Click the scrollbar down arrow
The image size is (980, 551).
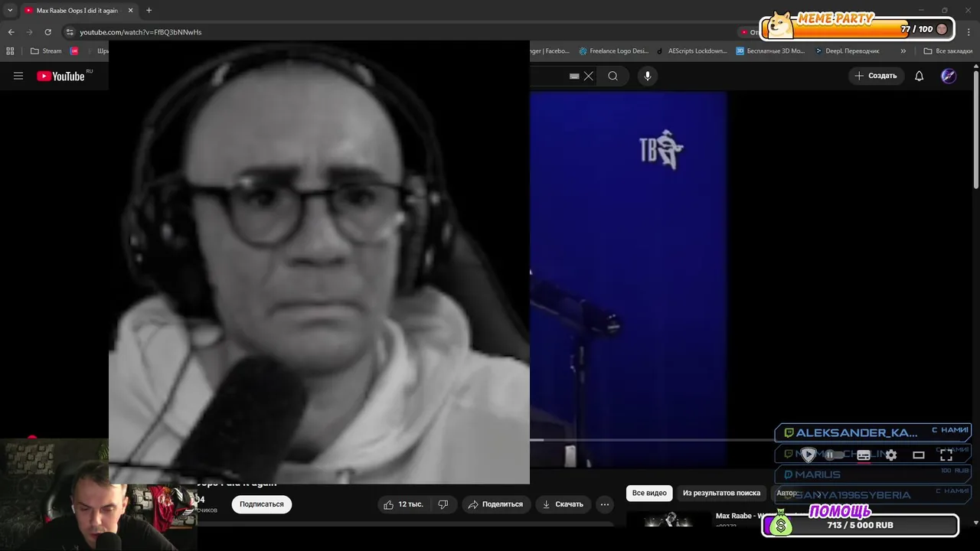[x=975, y=523]
